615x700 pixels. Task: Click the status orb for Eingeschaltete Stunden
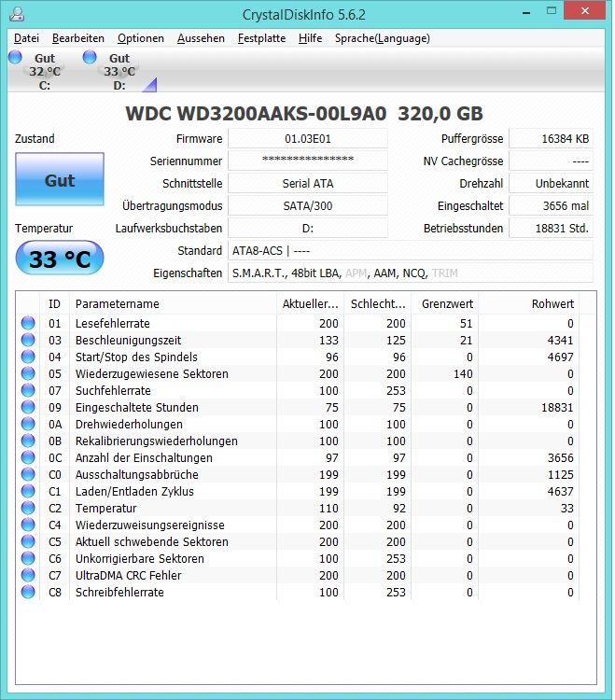coord(28,407)
